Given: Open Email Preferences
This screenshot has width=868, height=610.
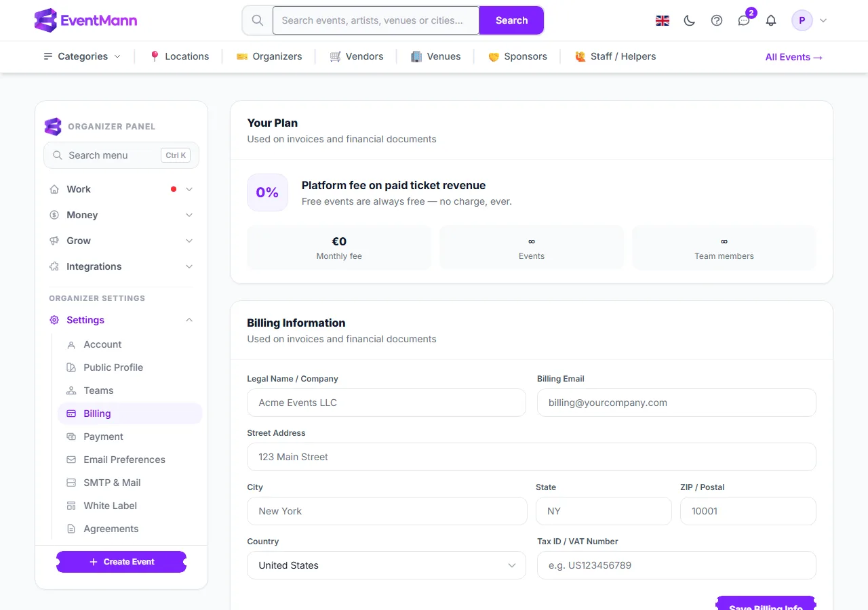Looking at the screenshot, I should [130, 460].
